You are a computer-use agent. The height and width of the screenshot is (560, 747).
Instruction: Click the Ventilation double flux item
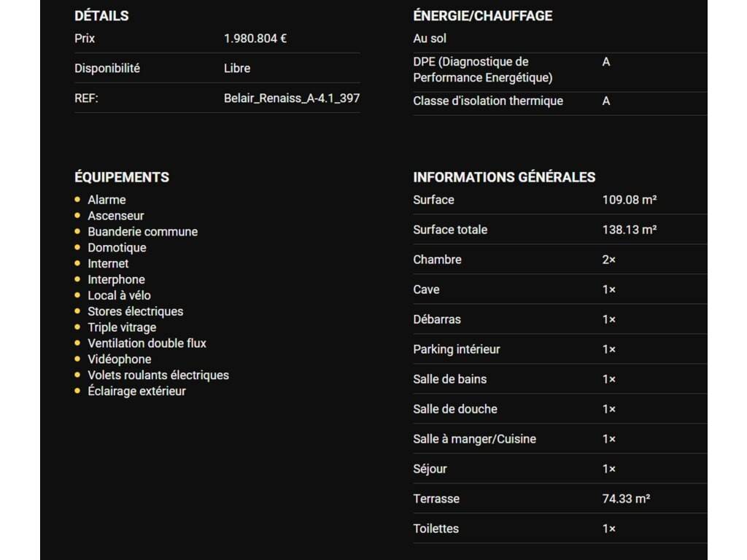147,343
